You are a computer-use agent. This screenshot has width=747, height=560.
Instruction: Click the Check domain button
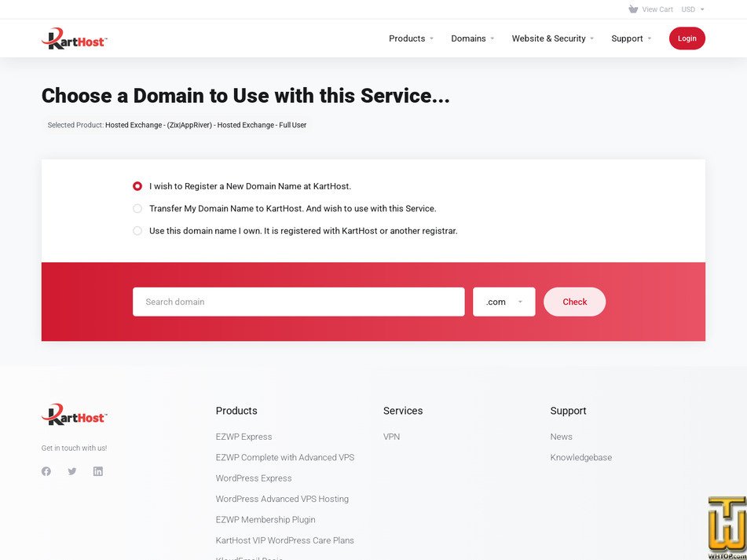[574, 302]
